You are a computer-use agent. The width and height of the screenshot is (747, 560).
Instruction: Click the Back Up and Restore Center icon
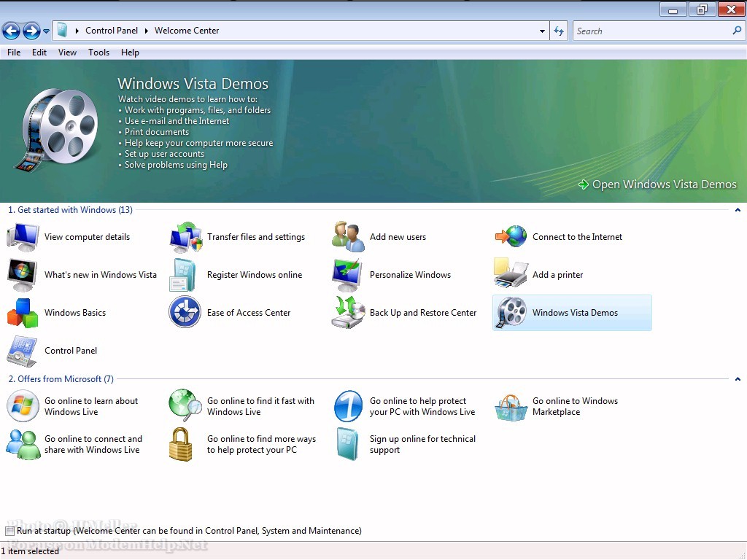click(348, 312)
